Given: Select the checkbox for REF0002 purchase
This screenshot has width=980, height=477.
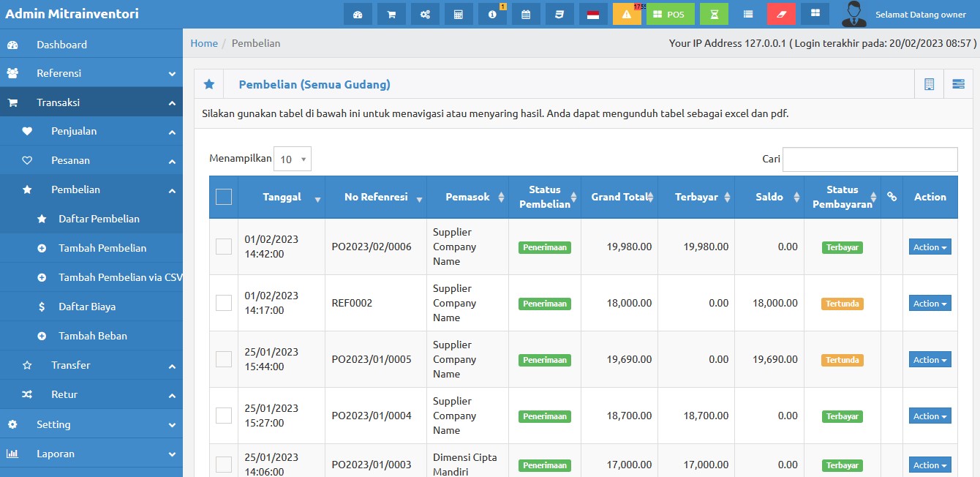Looking at the screenshot, I should 224,303.
